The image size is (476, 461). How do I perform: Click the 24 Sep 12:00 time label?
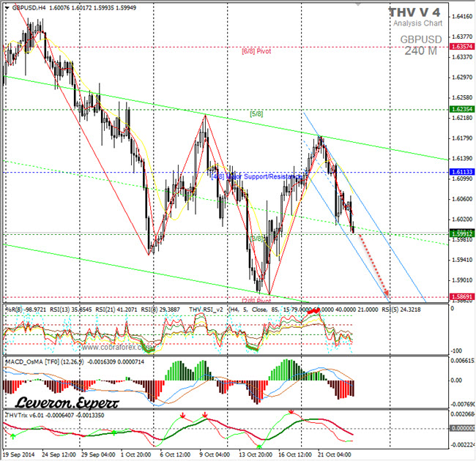59,454
